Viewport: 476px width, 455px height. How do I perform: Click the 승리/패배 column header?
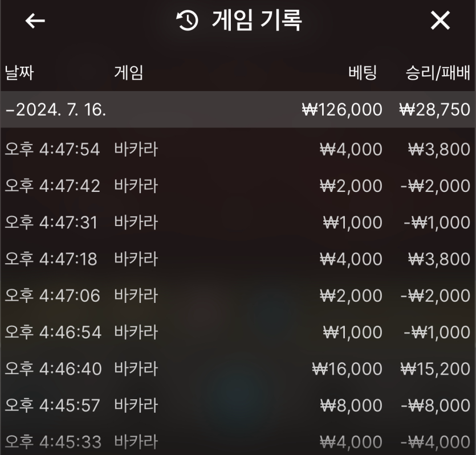tap(438, 73)
